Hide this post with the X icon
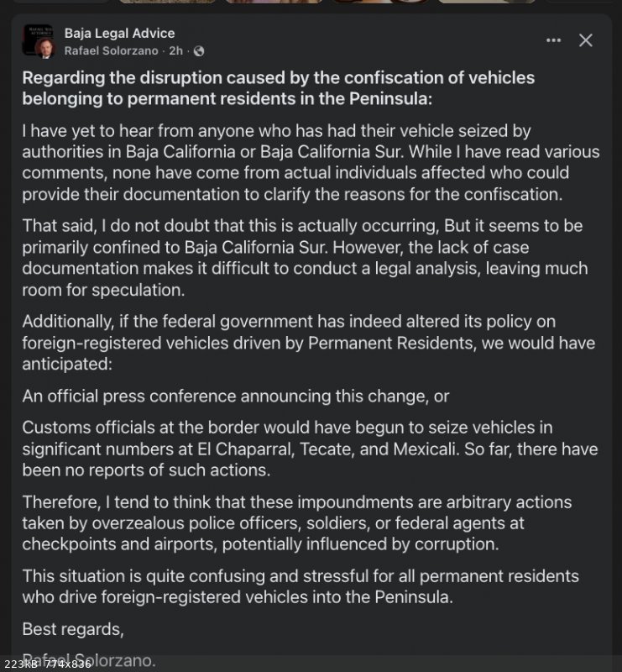The width and height of the screenshot is (622, 672). point(586,40)
